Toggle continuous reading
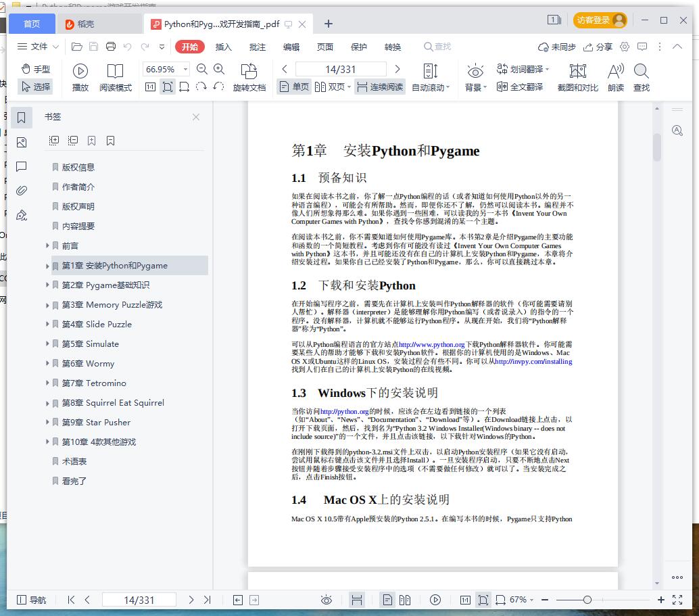Image resolution: width=699 pixels, height=616 pixels. pos(381,87)
